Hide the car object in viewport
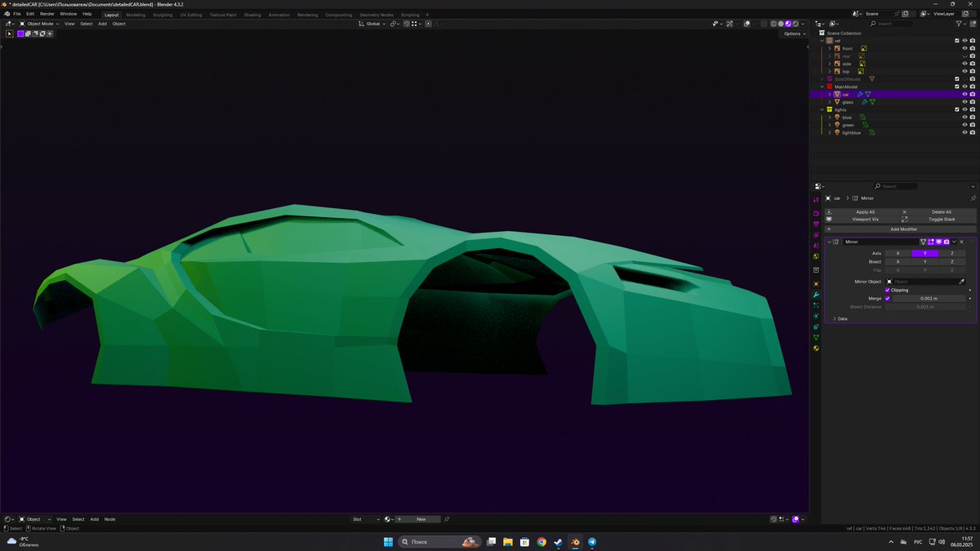The width and height of the screenshot is (980, 551). (964, 94)
